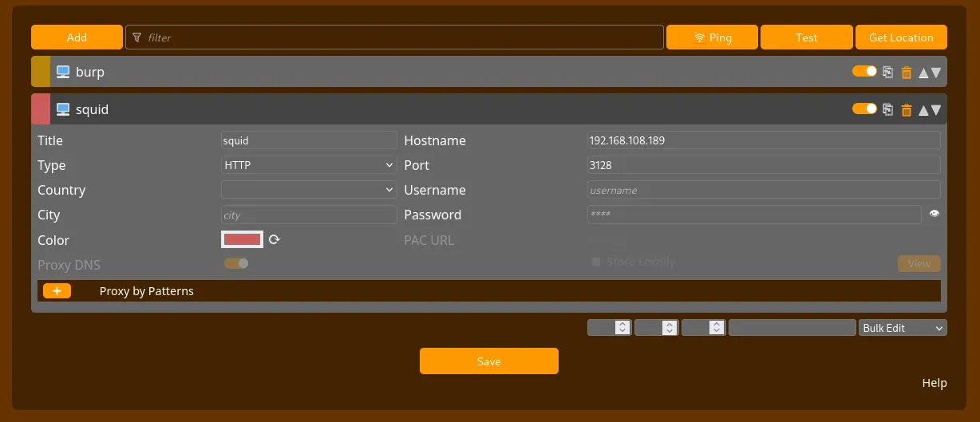980x422 pixels.
Task: Reveal password with the eye icon
Action: tap(935, 214)
